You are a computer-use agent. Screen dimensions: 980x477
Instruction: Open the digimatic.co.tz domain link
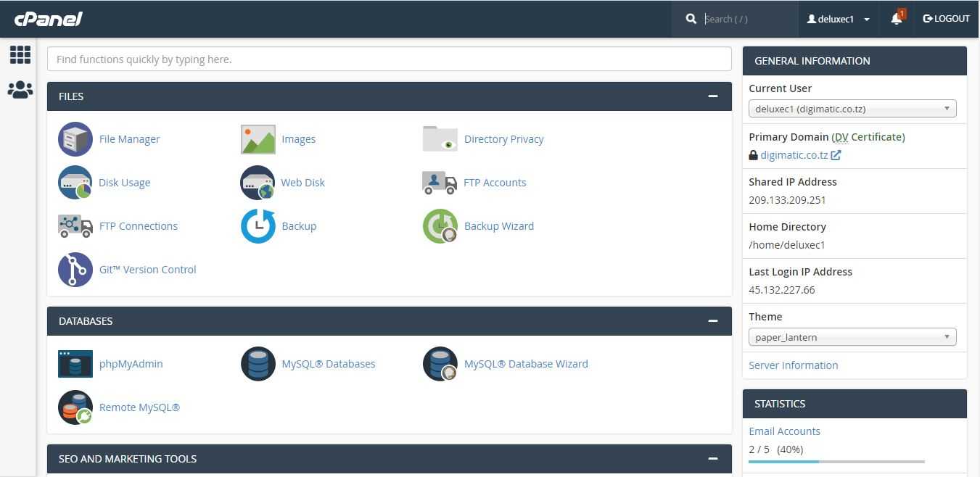tap(794, 155)
